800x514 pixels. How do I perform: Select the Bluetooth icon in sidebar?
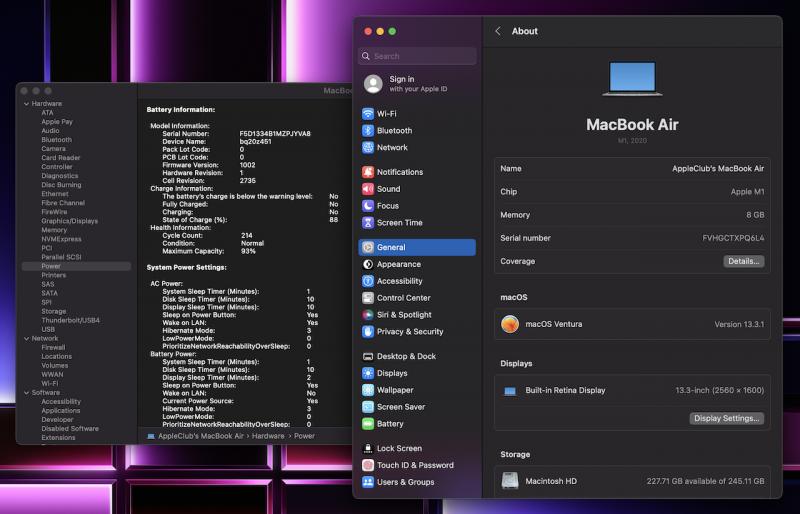point(368,131)
